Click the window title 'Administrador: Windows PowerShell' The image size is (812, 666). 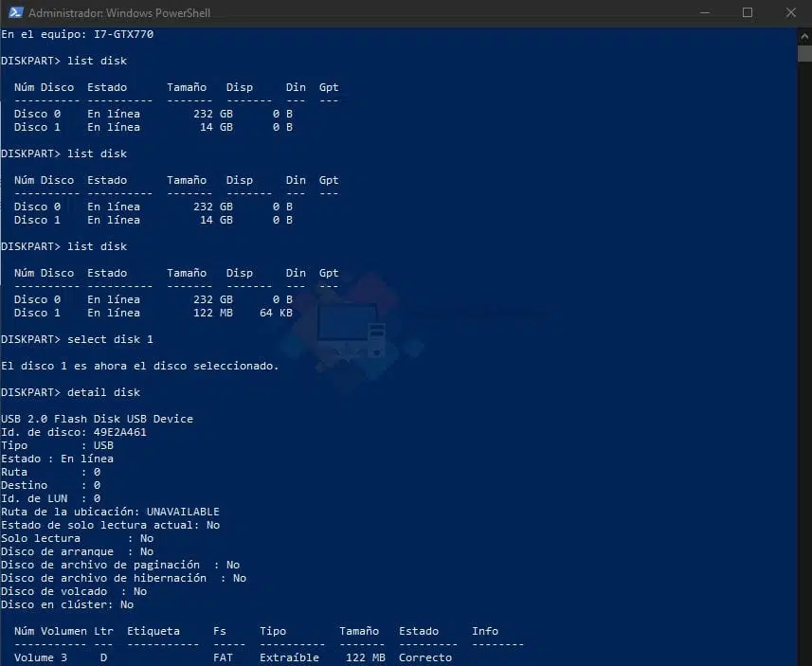[x=119, y=13]
